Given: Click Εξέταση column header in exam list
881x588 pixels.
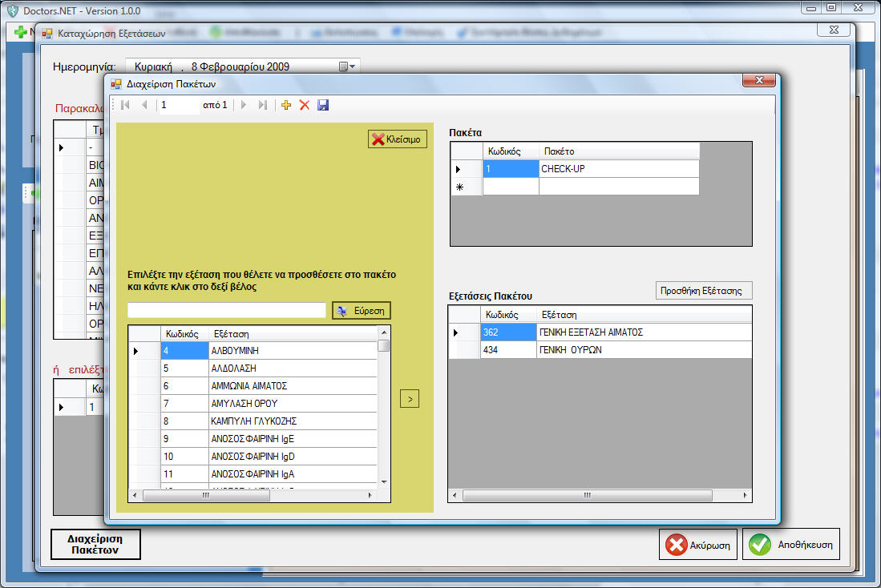Looking at the screenshot, I should click(293, 333).
